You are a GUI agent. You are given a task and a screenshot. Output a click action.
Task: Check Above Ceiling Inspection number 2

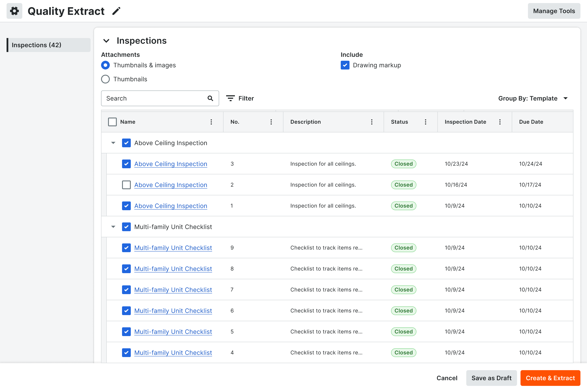pyautogui.click(x=126, y=185)
